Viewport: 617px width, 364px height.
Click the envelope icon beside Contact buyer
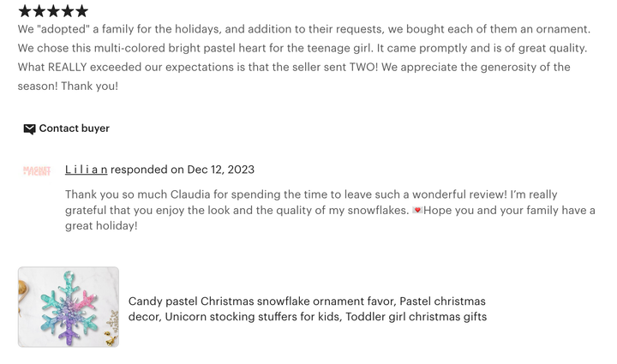click(x=29, y=128)
